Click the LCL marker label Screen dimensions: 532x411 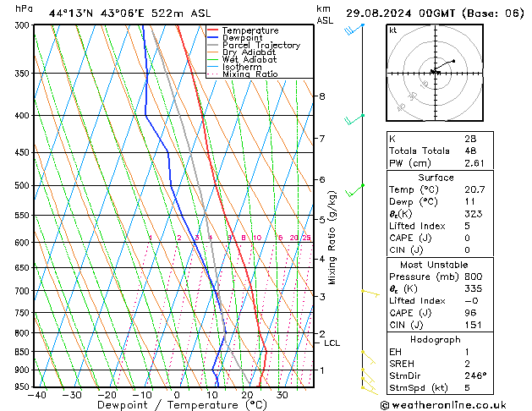[332, 343]
